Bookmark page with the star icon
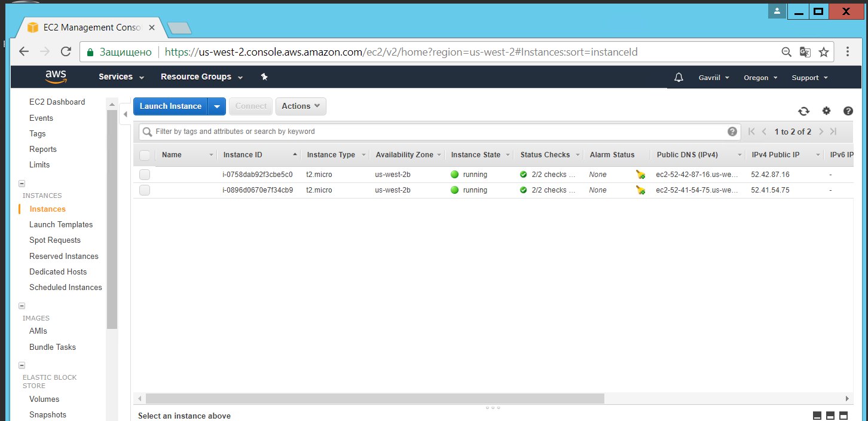The image size is (868, 421). [823, 52]
